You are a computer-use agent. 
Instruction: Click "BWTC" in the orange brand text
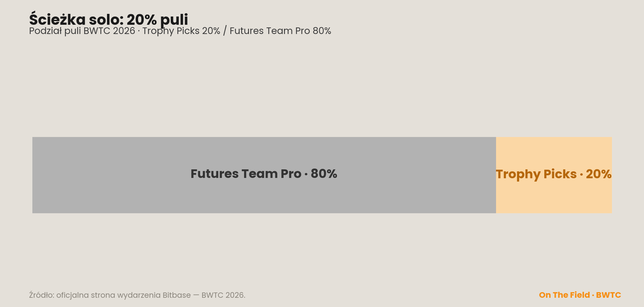(609, 295)
